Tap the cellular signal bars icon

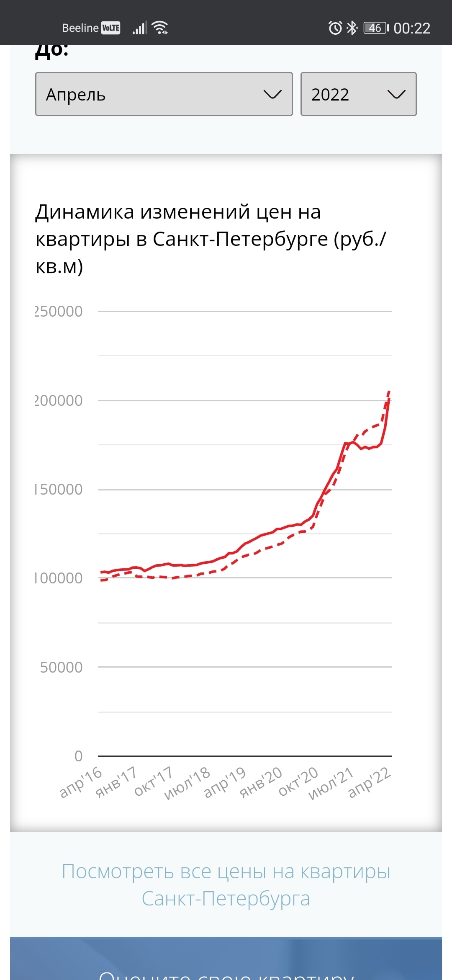(x=139, y=28)
